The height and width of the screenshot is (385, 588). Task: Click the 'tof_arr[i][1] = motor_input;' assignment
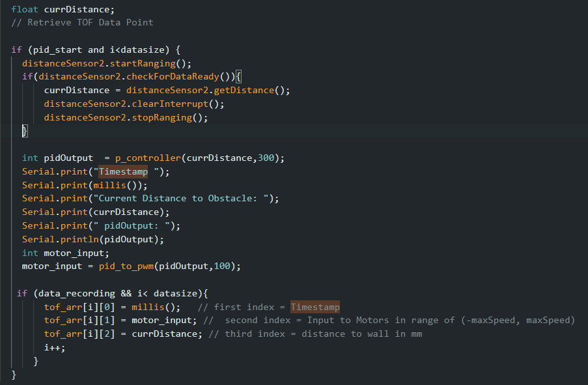120,321
